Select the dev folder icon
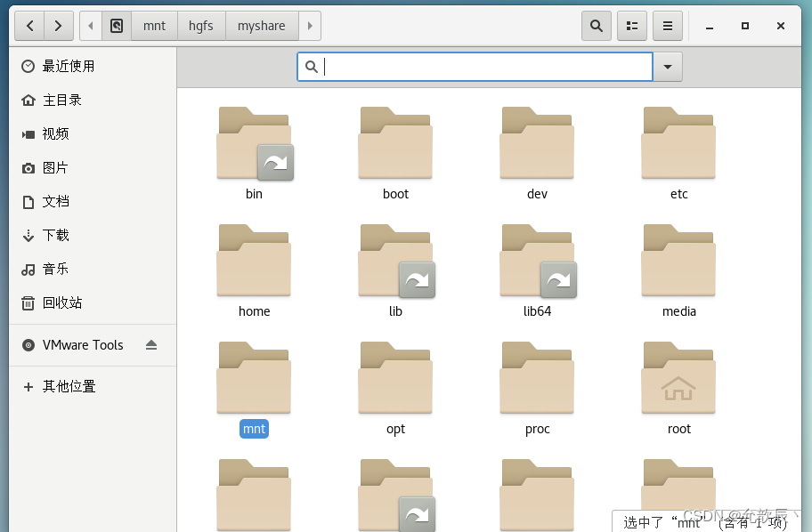Screen dimensions: 812x532 [x=537, y=143]
